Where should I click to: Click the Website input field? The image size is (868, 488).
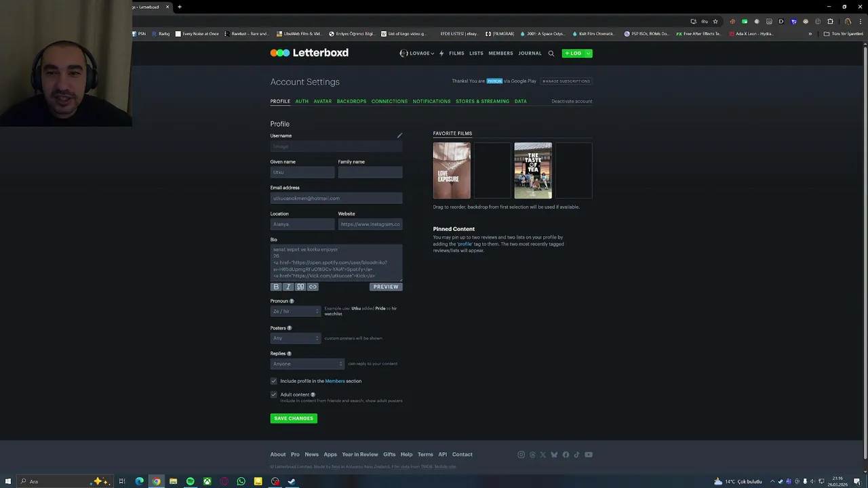click(370, 224)
